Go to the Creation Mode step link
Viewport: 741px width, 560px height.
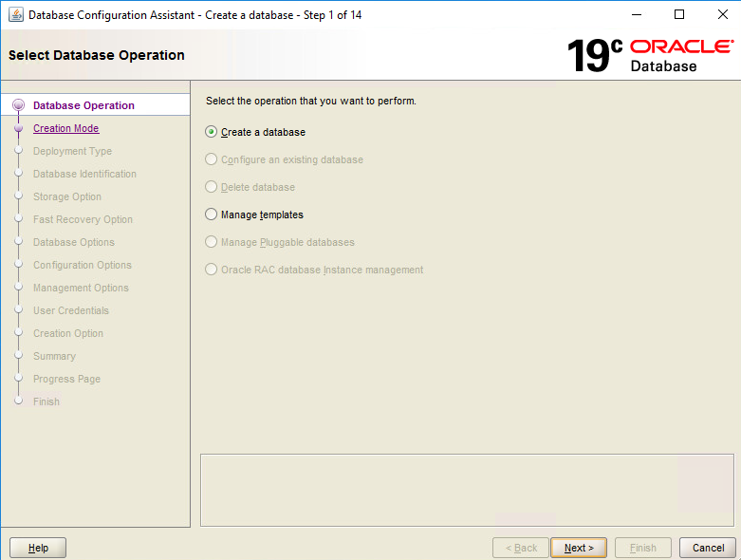pos(65,128)
